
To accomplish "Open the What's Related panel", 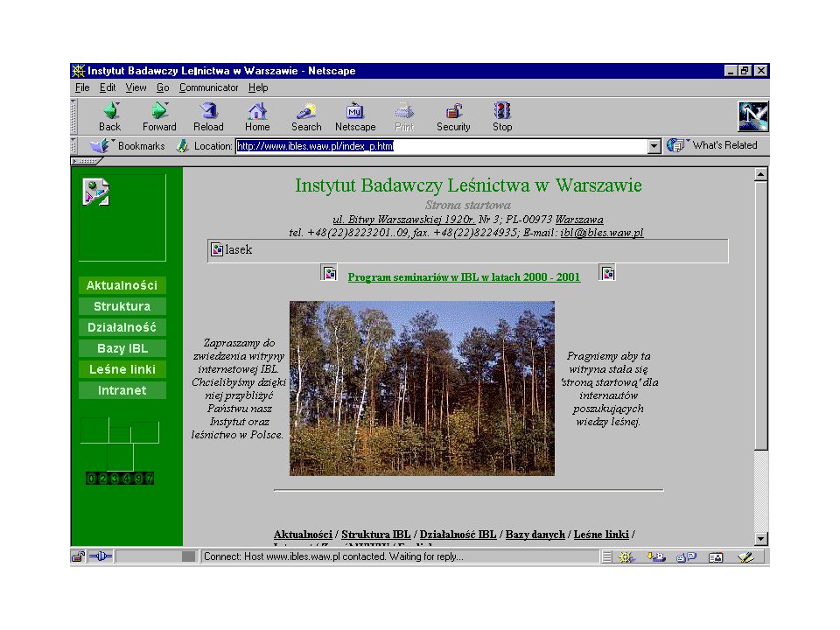I will [712, 145].
